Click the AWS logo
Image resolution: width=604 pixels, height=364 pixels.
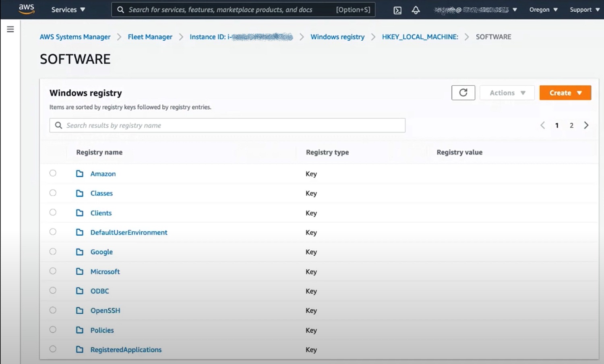27,9
